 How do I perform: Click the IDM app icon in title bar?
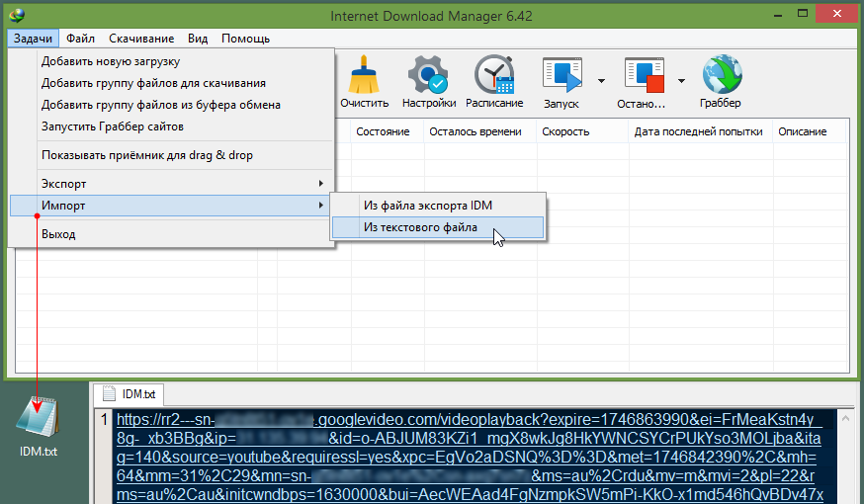point(15,15)
